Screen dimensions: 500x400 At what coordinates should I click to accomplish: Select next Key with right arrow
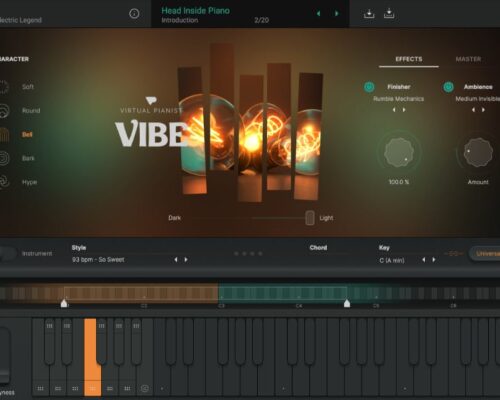(x=434, y=259)
